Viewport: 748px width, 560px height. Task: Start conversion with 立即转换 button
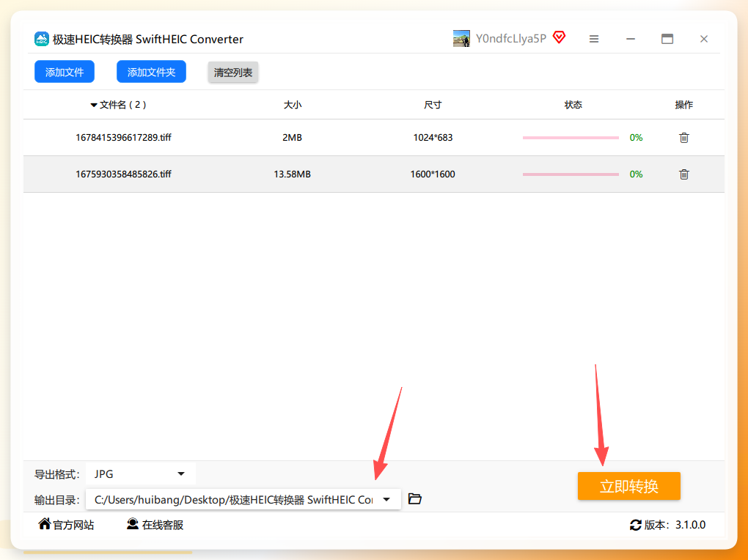point(628,486)
